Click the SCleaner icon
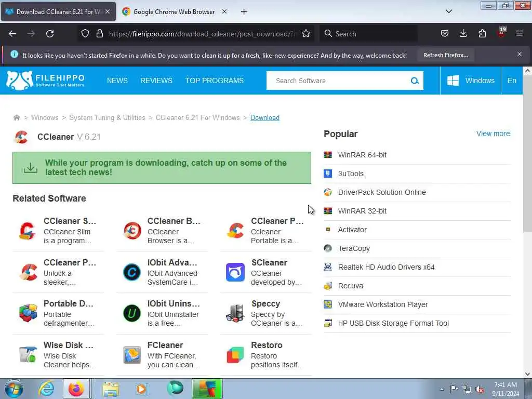Viewport: 532px width, 399px height. coord(235,272)
